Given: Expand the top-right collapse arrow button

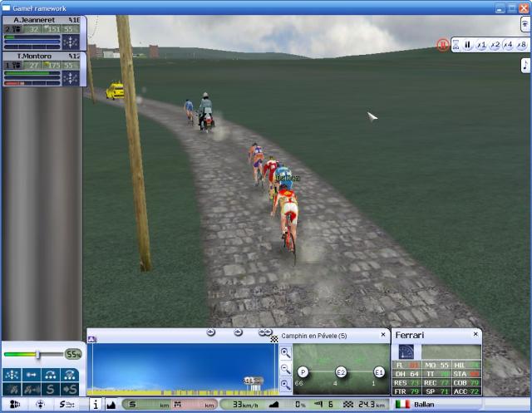Looking at the screenshot, I should (525, 25).
